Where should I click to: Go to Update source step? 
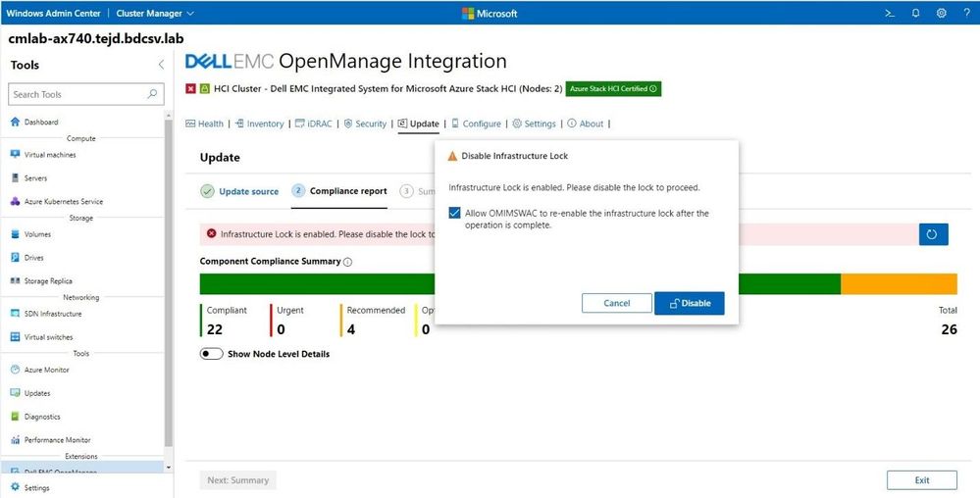239,191
